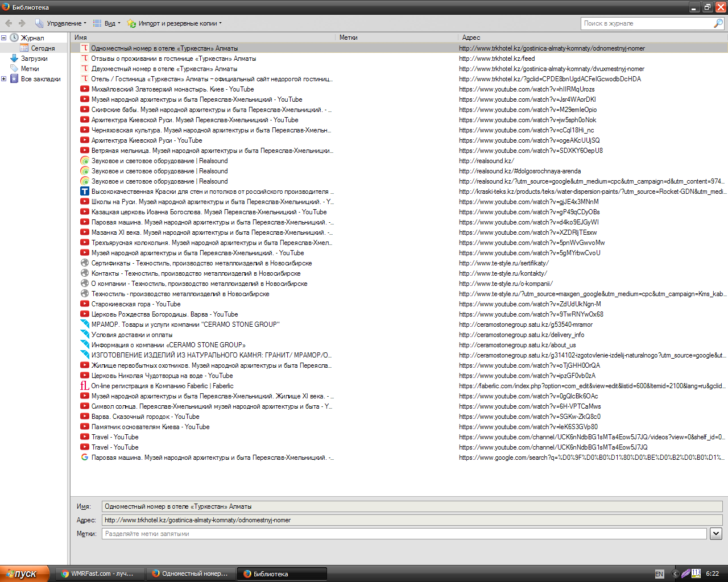Click the EN language indicator in tray
The width and height of the screenshot is (728, 582).
pos(659,574)
